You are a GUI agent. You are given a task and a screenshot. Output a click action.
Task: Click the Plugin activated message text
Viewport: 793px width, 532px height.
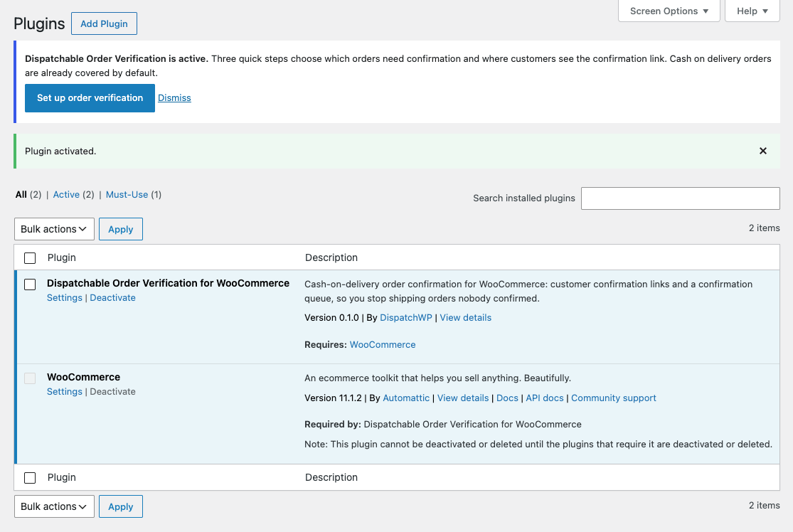60,151
